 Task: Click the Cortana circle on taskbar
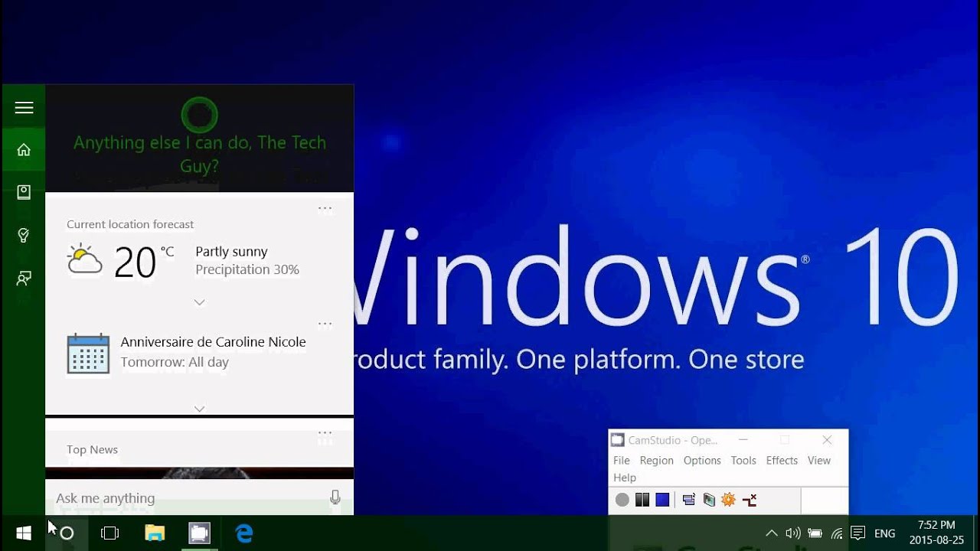pos(67,533)
